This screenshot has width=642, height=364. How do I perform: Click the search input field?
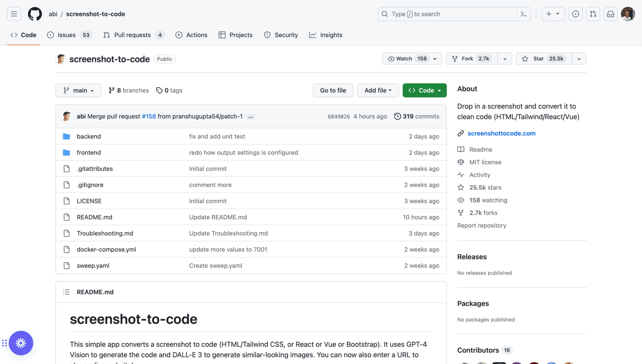(449, 14)
